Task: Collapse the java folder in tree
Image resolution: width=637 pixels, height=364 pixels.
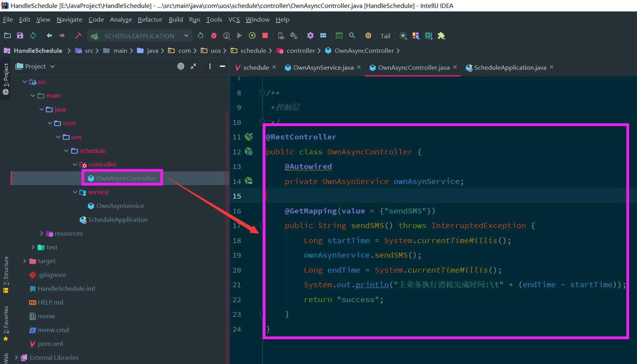Action: [41, 110]
